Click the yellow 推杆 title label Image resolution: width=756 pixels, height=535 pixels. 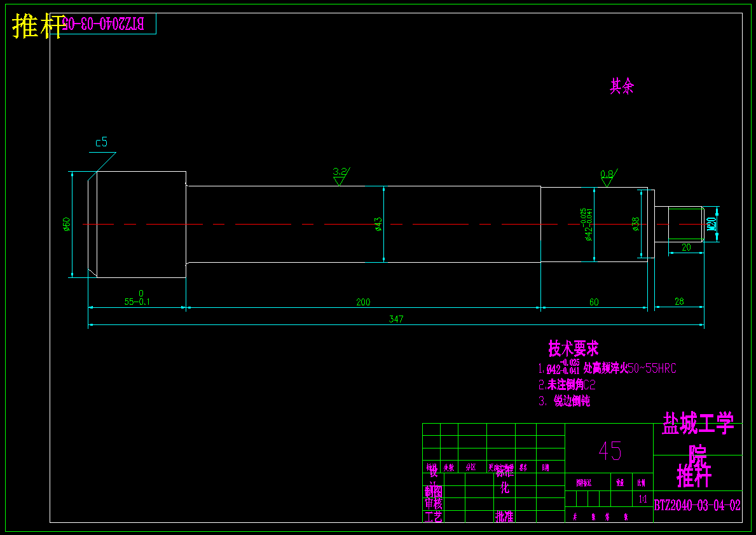pyautogui.click(x=39, y=26)
